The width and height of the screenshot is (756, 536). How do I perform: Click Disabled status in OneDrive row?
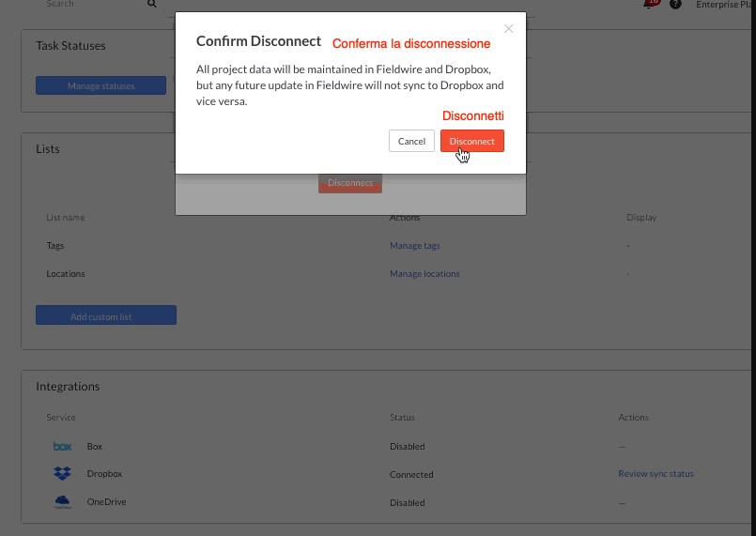coord(408,503)
